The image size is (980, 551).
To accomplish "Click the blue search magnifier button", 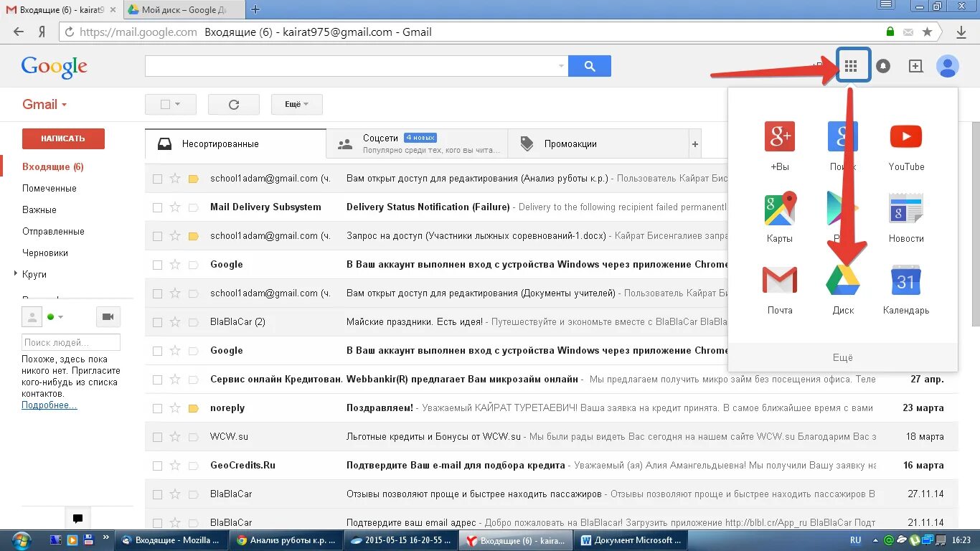I will (590, 66).
